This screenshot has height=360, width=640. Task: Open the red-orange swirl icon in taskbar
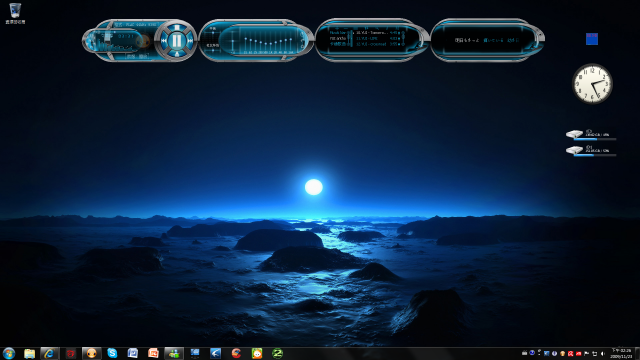tap(236, 353)
